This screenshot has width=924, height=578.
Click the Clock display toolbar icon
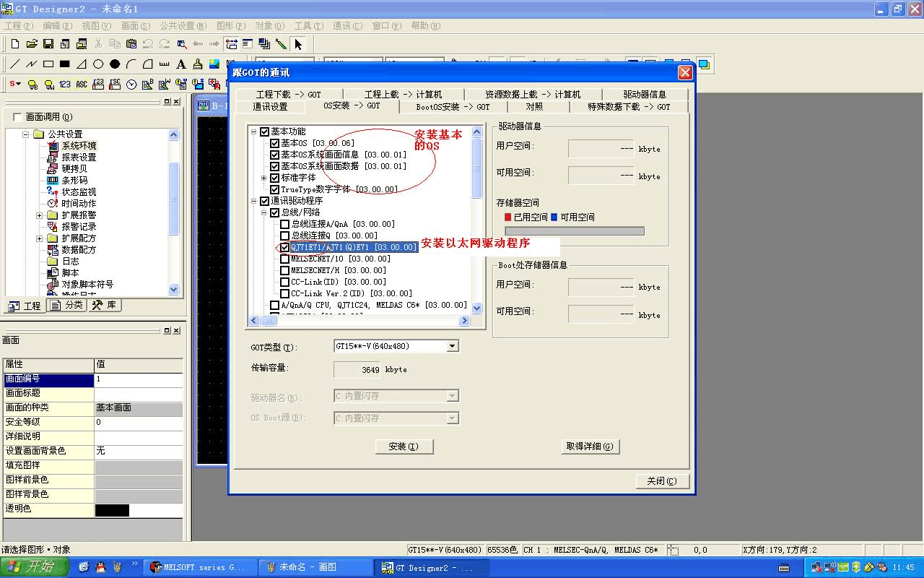[131, 85]
